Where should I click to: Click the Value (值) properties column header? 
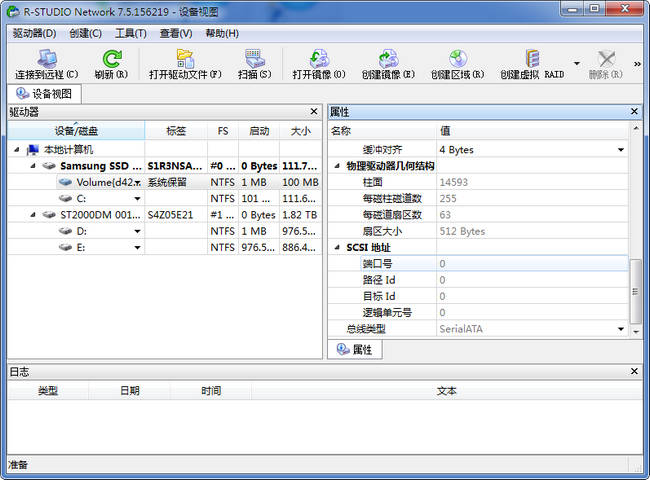(x=532, y=131)
